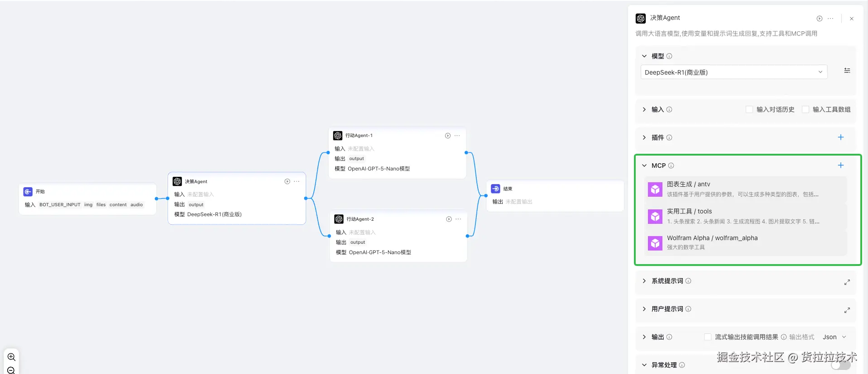
Task: Expand the 插件 section
Action: pyautogui.click(x=644, y=137)
